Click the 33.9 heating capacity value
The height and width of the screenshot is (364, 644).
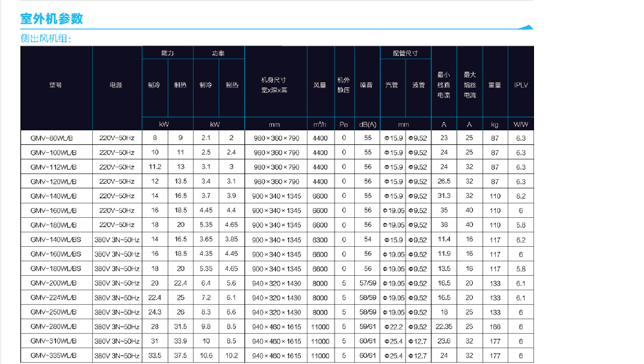click(180, 341)
